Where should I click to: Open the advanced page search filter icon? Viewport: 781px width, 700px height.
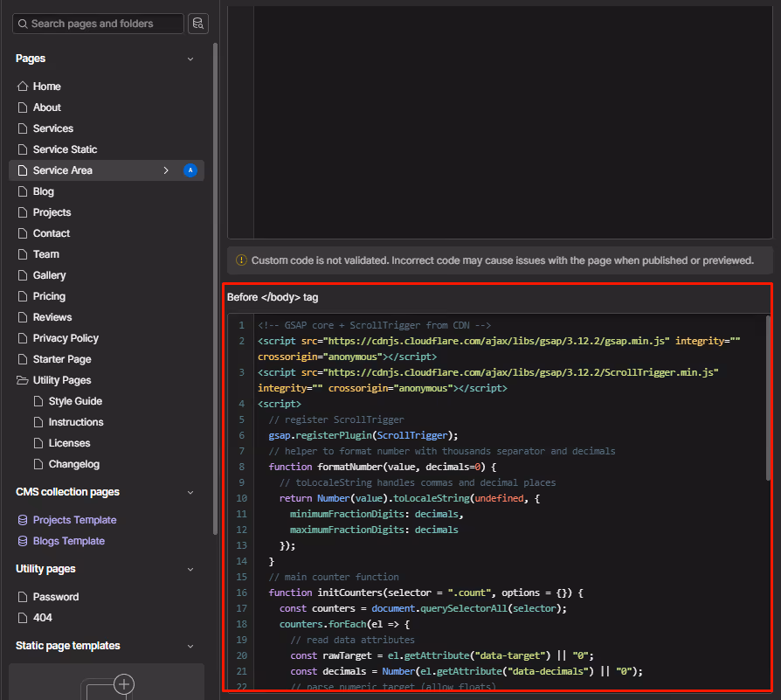[198, 24]
